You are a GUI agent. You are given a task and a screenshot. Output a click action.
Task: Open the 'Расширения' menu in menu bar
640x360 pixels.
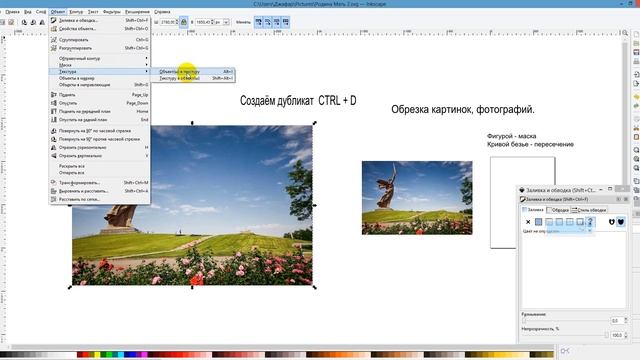137,12
